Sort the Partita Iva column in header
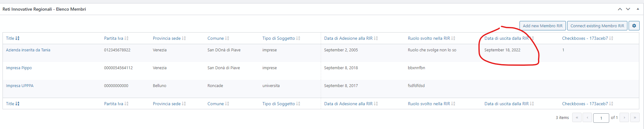The width and height of the screenshot is (644, 129). 116,38
